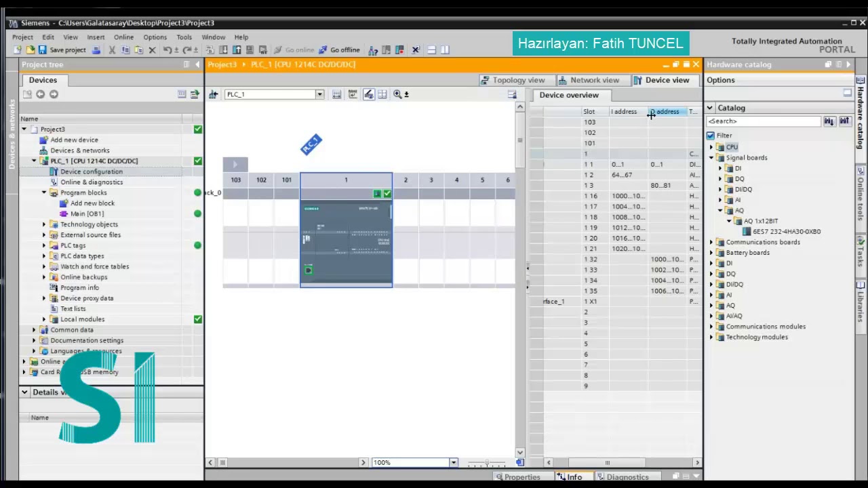This screenshot has width=868, height=488.
Task: Click the search upward icon in catalog
Action: (844, 121)
